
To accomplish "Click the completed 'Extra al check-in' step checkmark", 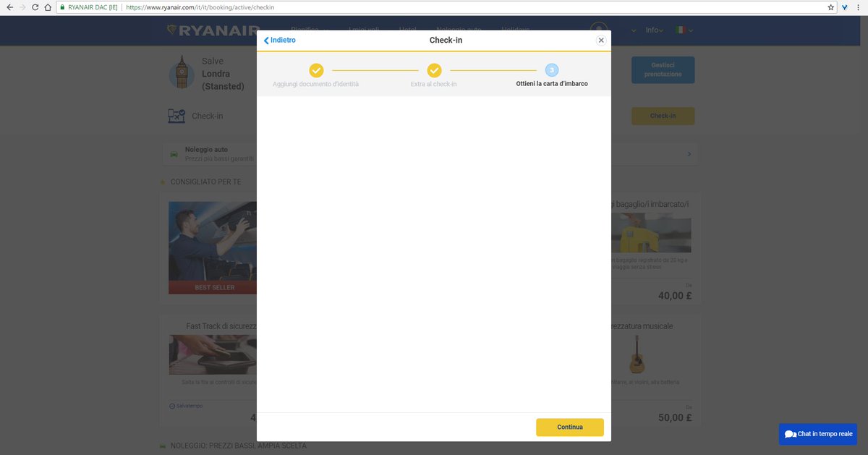I will click(434, 70).
